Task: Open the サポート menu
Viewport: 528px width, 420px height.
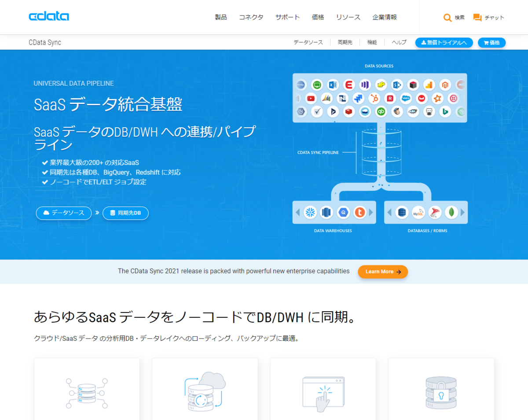Action: click(x=288, y=17)
